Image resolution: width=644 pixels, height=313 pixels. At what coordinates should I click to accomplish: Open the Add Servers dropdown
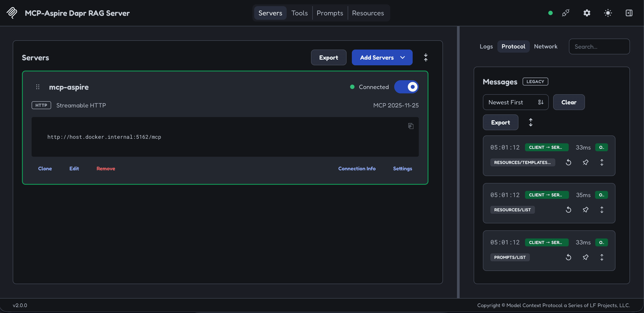(382, 57)
